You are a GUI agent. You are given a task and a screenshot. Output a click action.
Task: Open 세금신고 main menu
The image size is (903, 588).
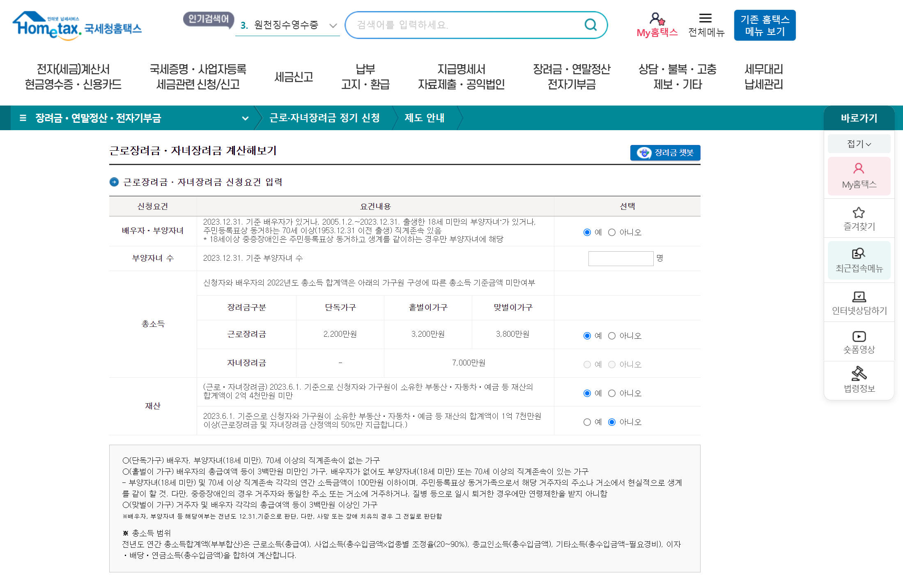[294, 77]
